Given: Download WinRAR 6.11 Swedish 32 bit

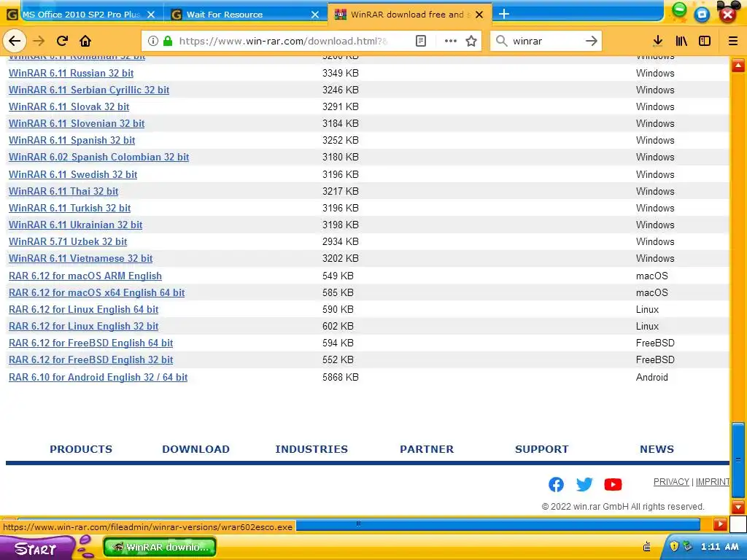Looking at the screenshot, I should tap(73, 174).
